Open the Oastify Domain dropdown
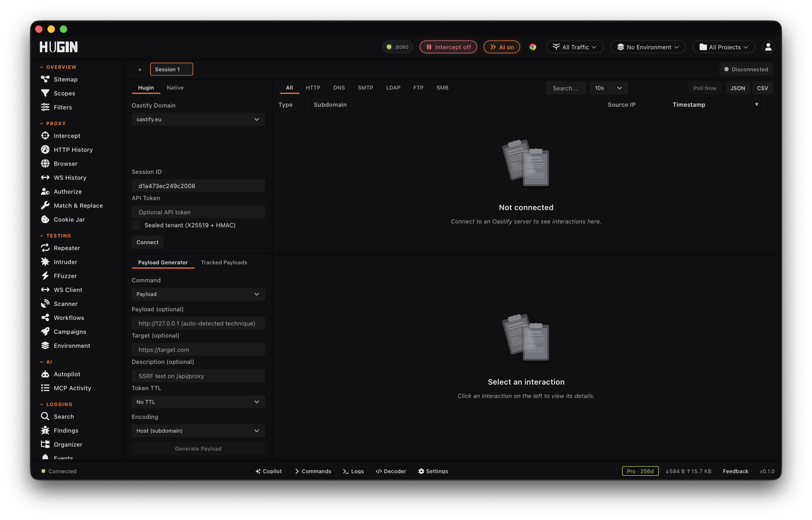The image size is (812, 520). [198, 120]
